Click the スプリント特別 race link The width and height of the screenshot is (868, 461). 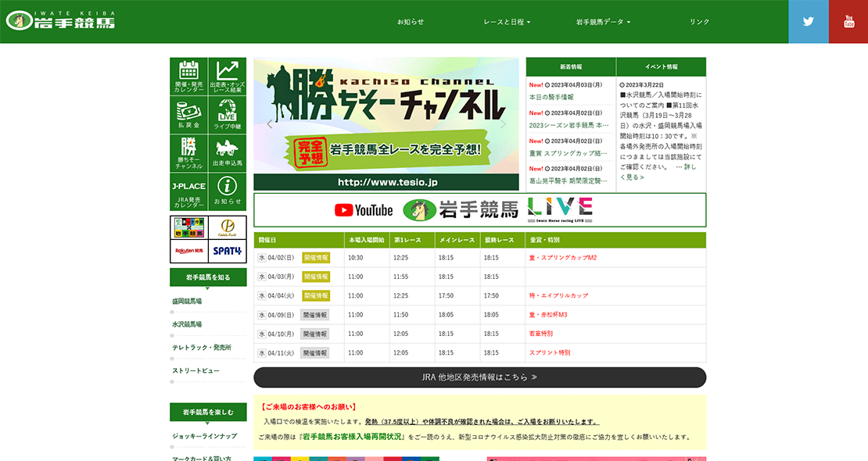click(x=550, y=353)
